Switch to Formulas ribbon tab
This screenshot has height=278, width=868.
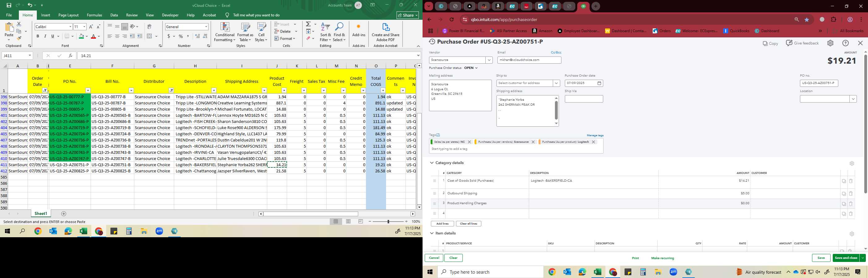click(94, 15)
